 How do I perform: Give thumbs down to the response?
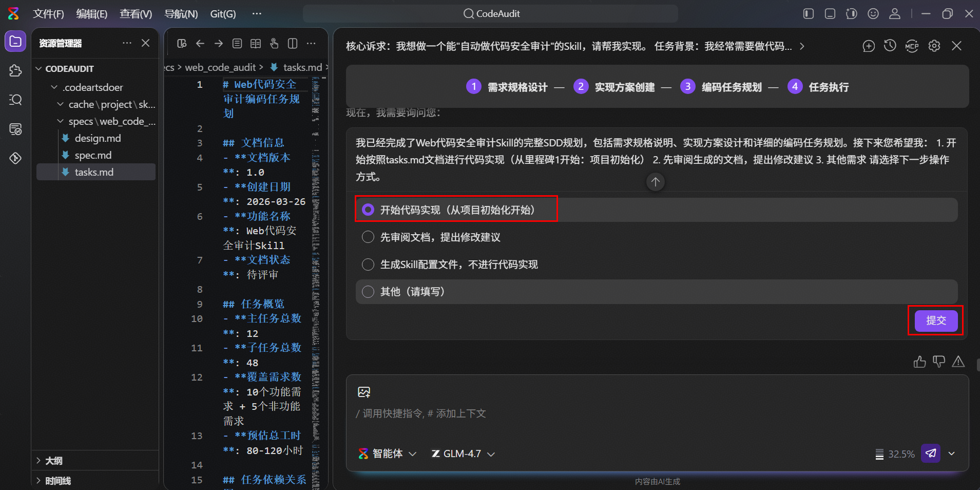tap(939, 362)
